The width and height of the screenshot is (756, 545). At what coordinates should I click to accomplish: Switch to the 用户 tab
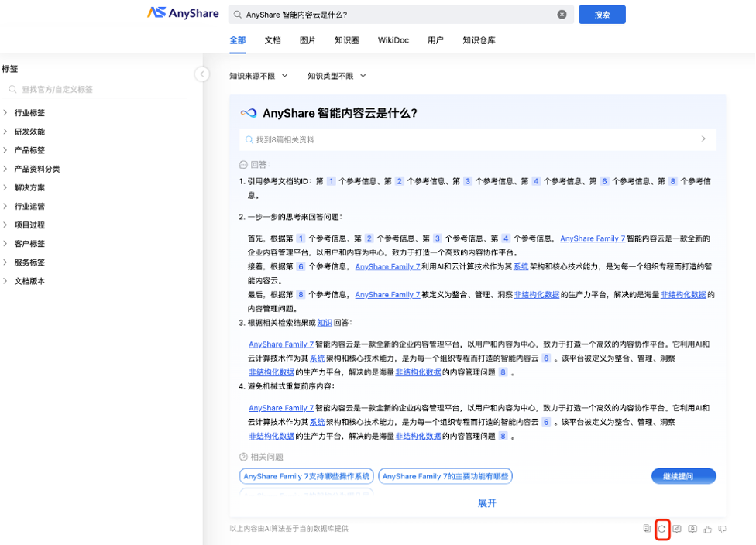[435, 40]
